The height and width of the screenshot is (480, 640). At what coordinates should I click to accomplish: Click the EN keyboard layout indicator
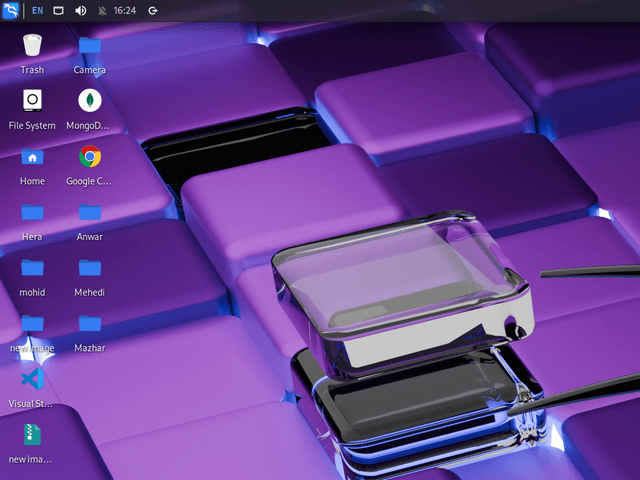point(37,10)
